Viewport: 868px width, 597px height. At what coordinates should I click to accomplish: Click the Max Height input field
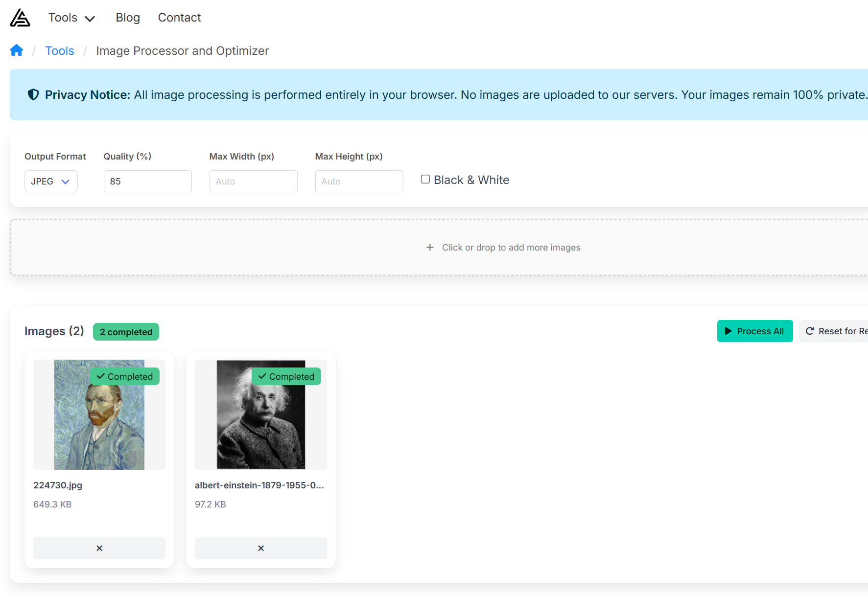(x=359, y=181)
